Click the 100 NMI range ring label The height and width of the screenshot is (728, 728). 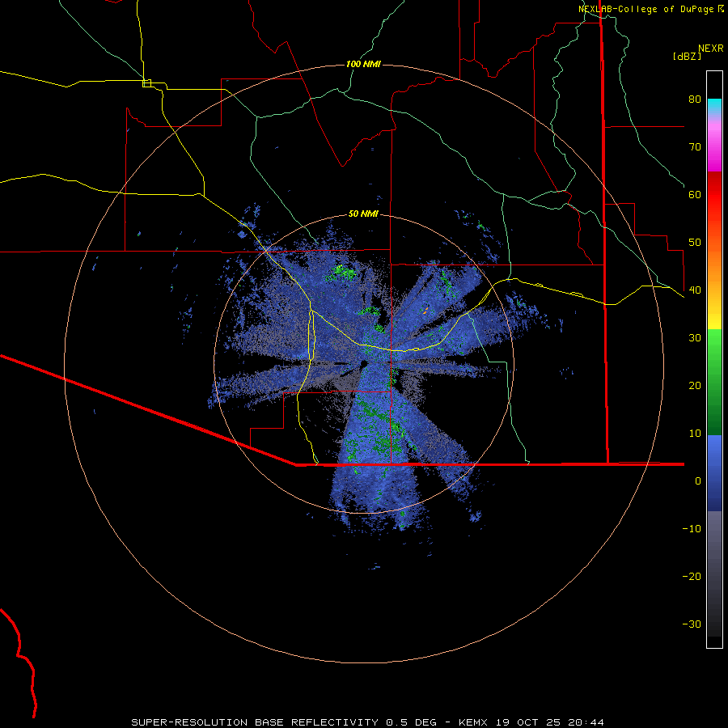pyautogui.click(x=363, y=64)
